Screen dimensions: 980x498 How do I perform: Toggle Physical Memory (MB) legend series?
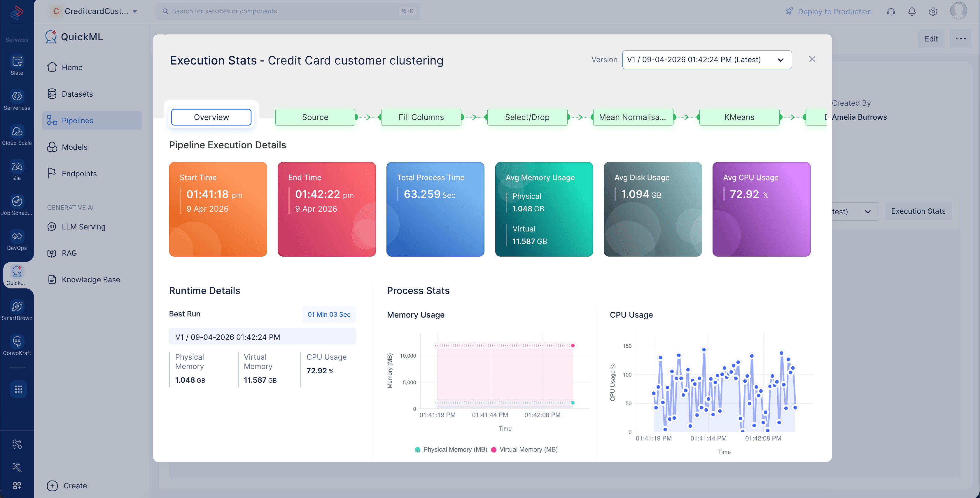coord(451,449)
